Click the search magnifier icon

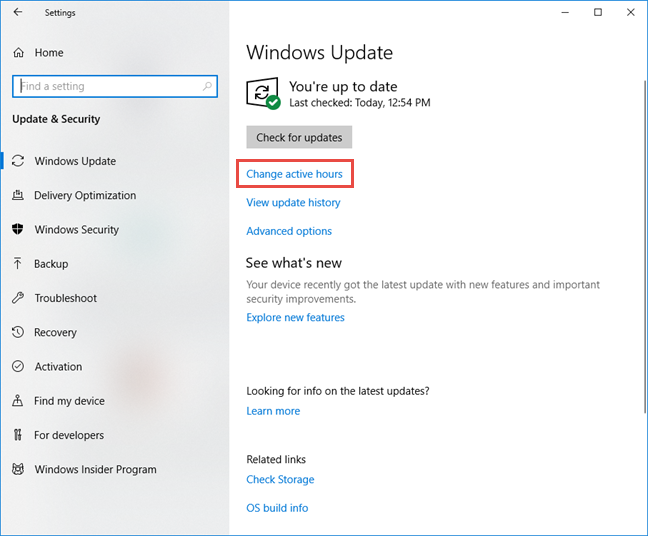tap(207, 86)
